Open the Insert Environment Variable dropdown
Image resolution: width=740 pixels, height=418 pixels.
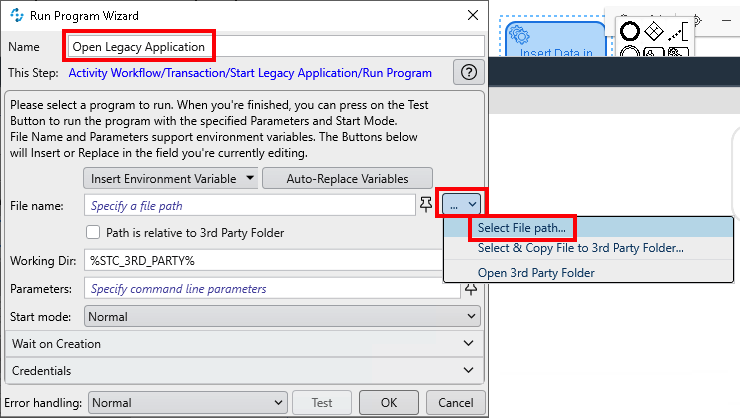(170, 179)
